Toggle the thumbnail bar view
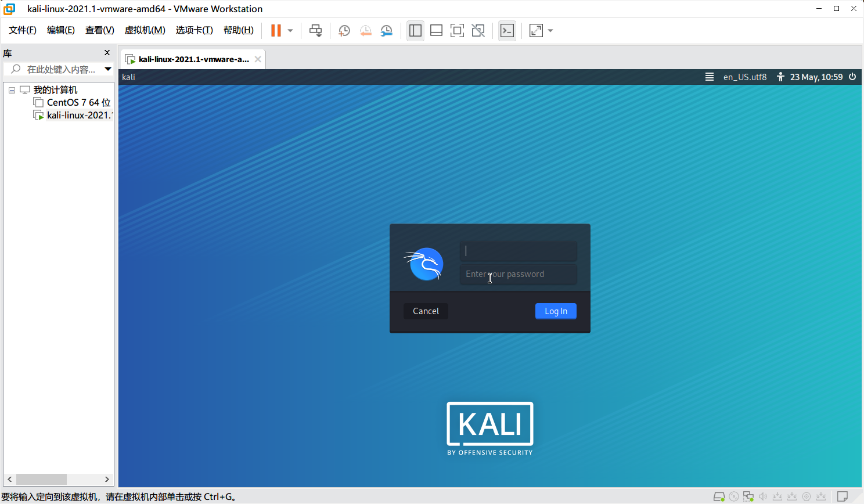 (436, 31)
